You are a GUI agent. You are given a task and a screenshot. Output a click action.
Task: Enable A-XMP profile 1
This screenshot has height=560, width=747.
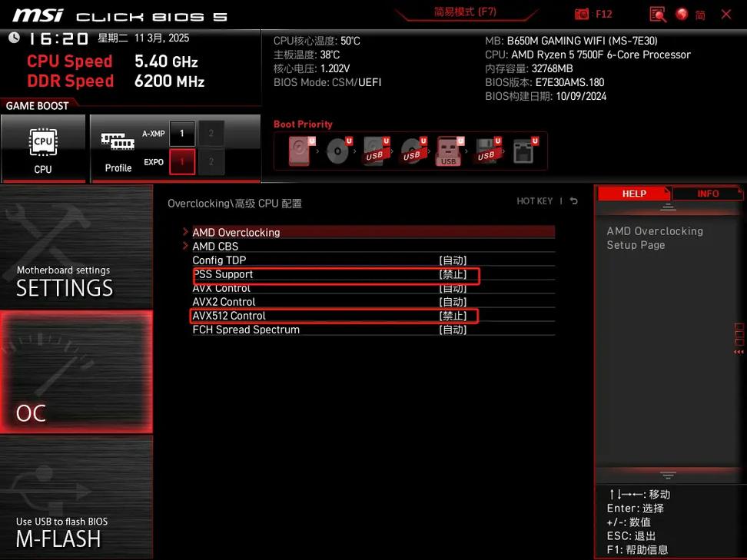(182, 133)
